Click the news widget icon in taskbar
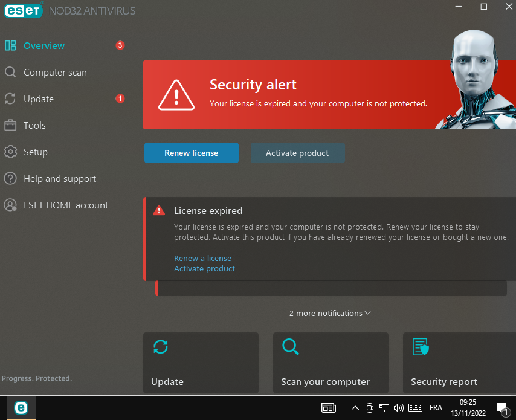 click(329, 408)
